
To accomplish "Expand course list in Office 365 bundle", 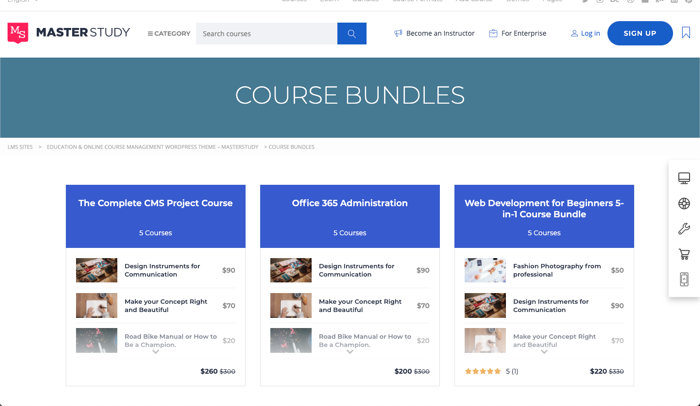I will [350, 352].
